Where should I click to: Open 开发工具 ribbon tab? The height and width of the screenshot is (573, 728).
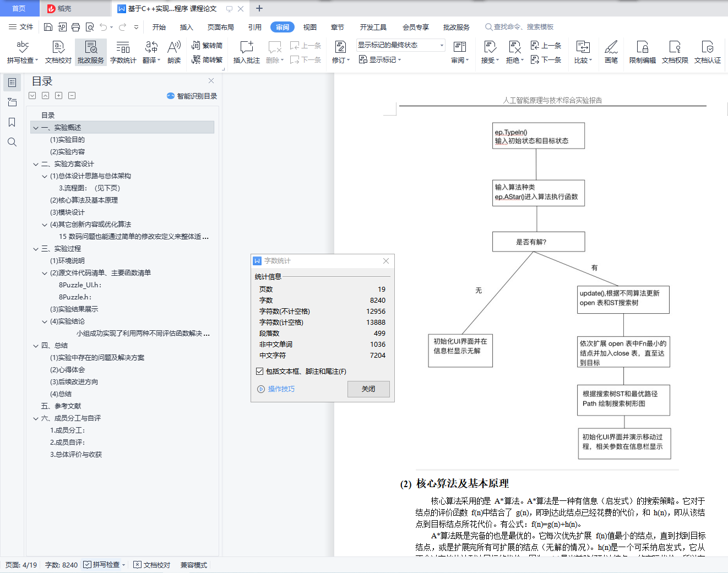pos(373,27)
